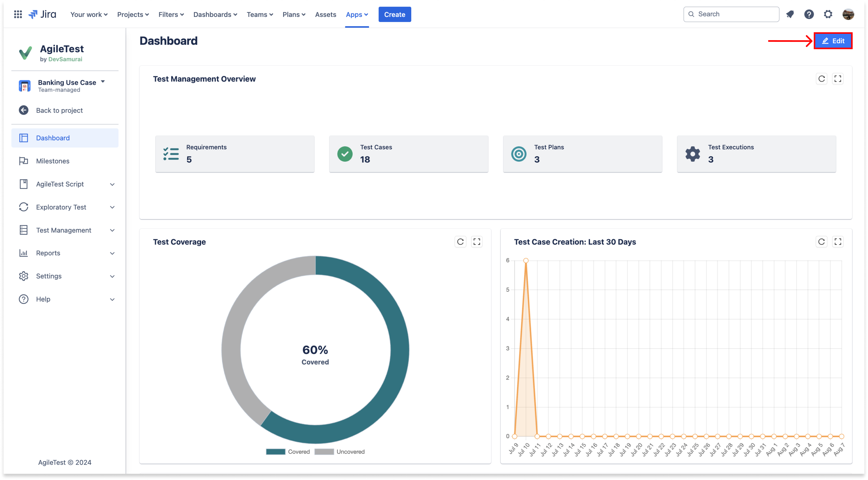The width and height of the screenshot is (868, 480).
Task: Click the Test Executions gear icon
Action: coord(692,154)
